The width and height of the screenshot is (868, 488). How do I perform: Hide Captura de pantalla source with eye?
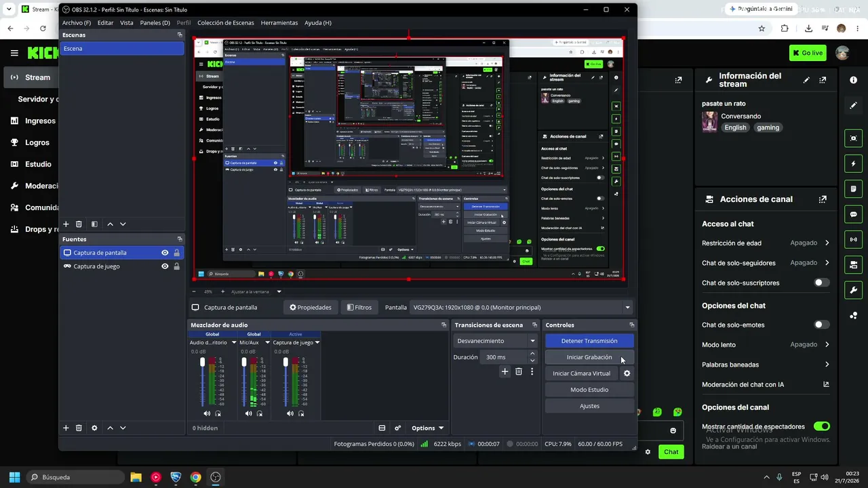(165, 253)
